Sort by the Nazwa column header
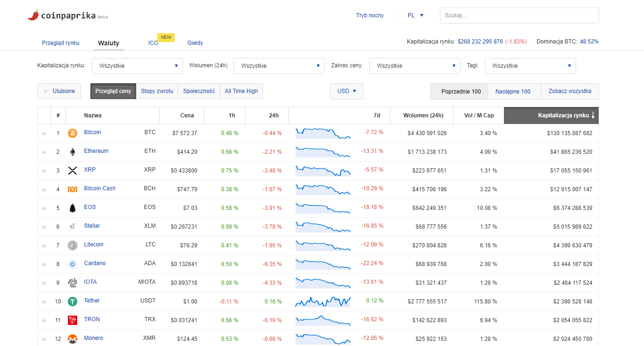This screenshot has width=644, height=346. tap(112, 115)
